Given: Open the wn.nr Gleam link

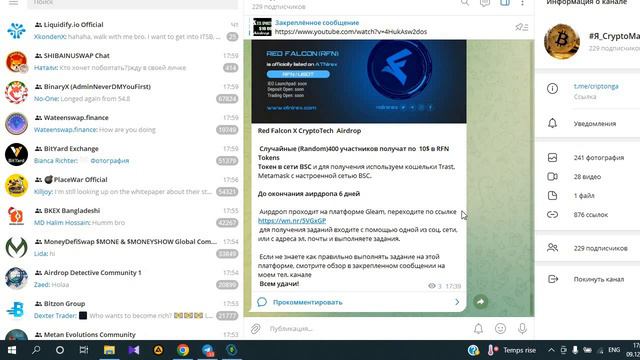Looking at the screenshot, I should tap(292, 220).
